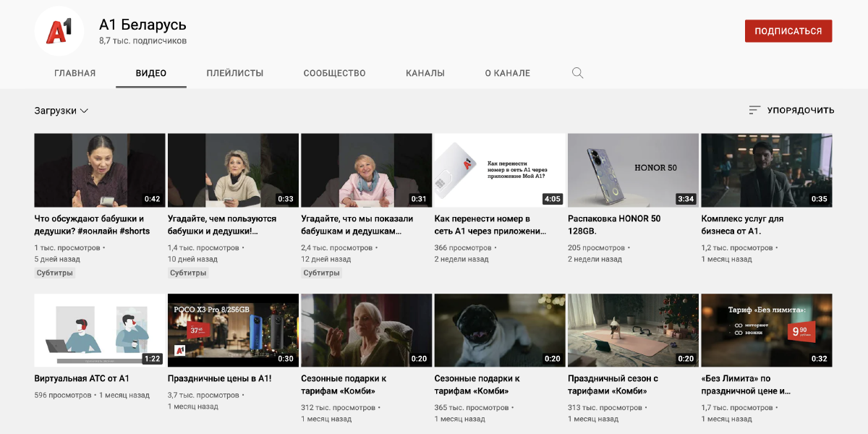This screenshot has width=868, height=434.
Task: Open title 'Распаковка HONOR 50 128GB.'
Action: pyautogui.click(x=614, y=225)
